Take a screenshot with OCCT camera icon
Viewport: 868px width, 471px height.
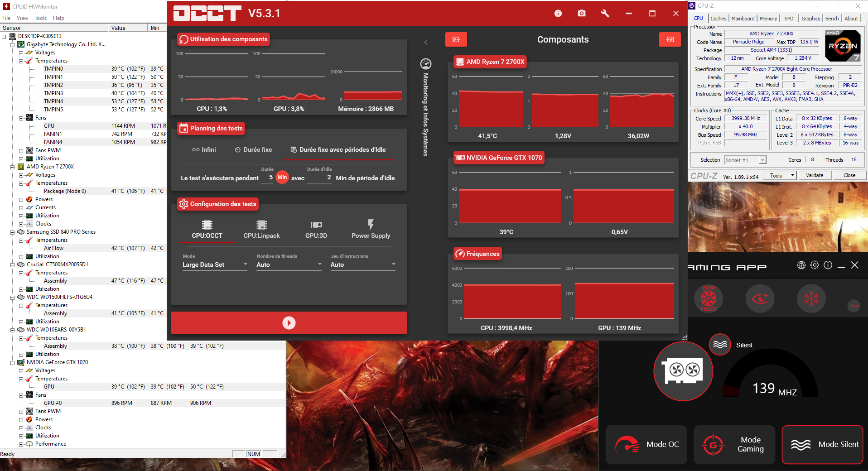click(582, 14)
